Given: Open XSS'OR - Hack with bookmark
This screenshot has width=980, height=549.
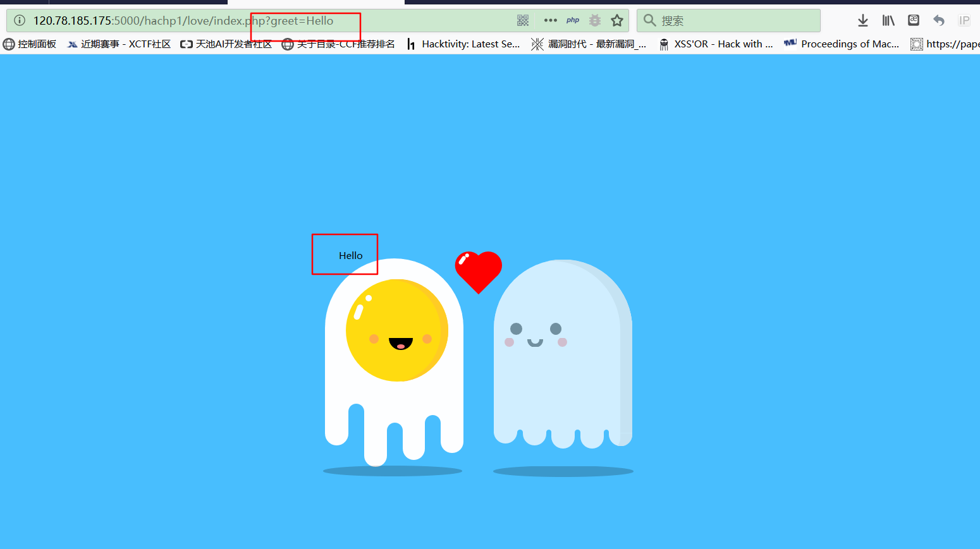Looking at the screenshot, I should 716,44.
